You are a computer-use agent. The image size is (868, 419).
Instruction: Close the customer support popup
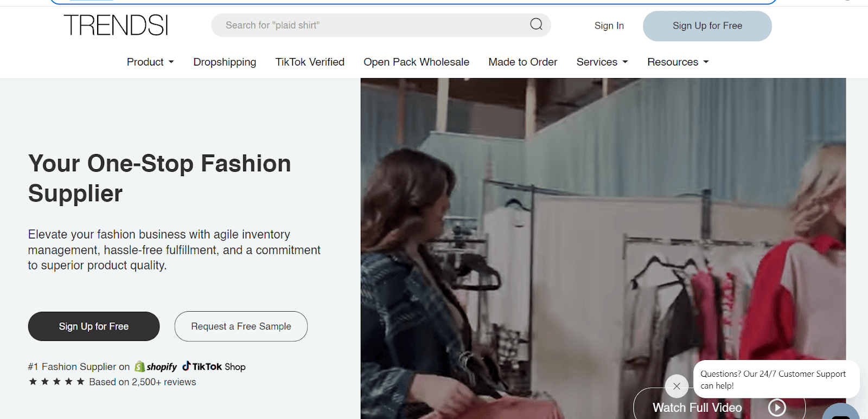676,386
